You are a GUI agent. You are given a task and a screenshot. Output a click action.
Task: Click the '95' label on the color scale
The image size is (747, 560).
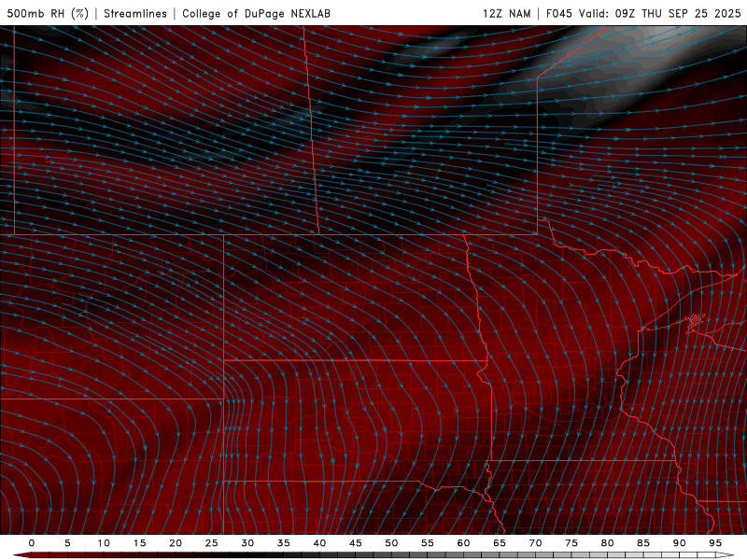tap(715, 543)
